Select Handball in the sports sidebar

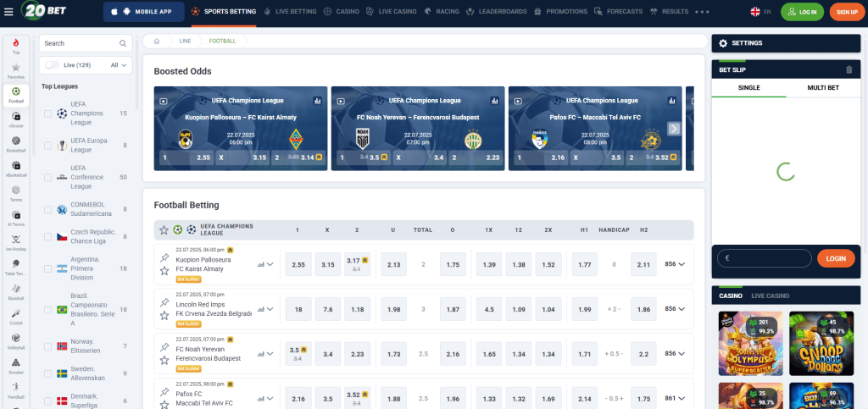click(16, 390)
